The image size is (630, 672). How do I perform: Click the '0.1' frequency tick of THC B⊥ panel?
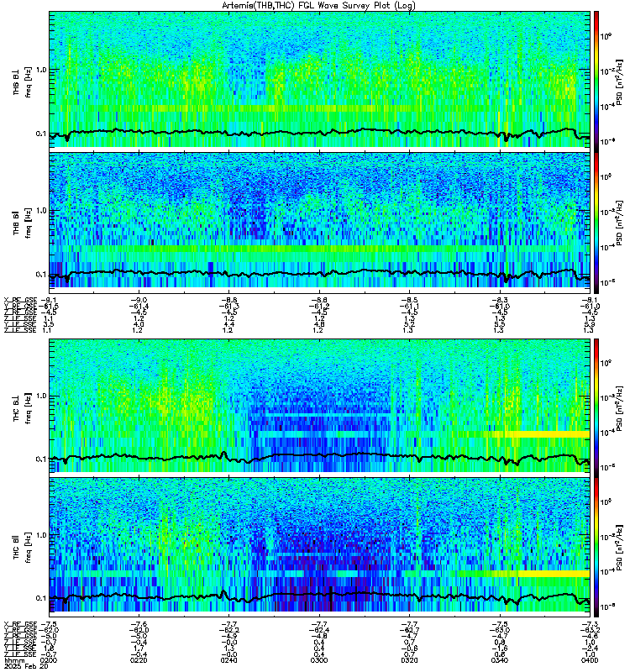(40, 459)
